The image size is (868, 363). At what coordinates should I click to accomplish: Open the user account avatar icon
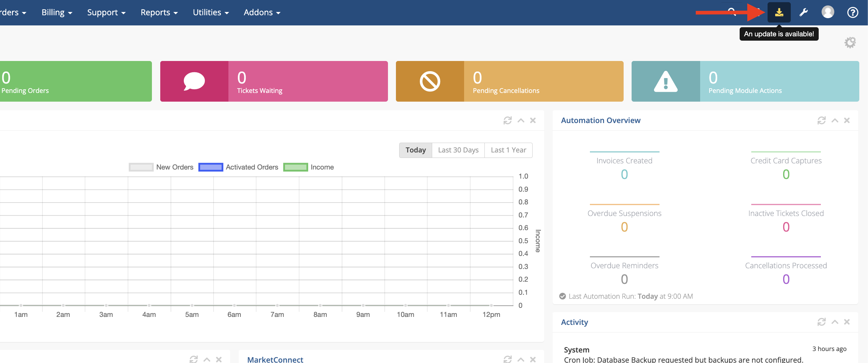point(828,12)
